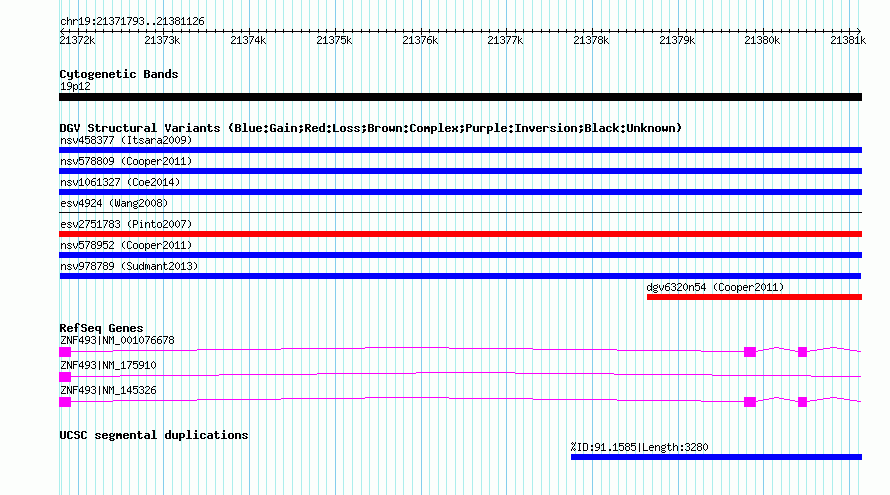Select the thin black esv4924 variant line
Viewport: 890px width, 495px height.
tap(460, 213)
